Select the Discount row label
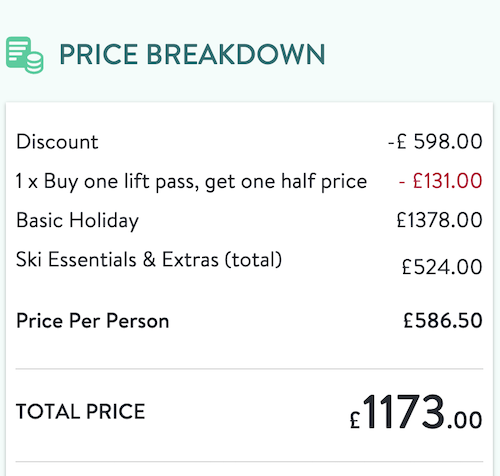Screen dimensions: 500x476 57,142
